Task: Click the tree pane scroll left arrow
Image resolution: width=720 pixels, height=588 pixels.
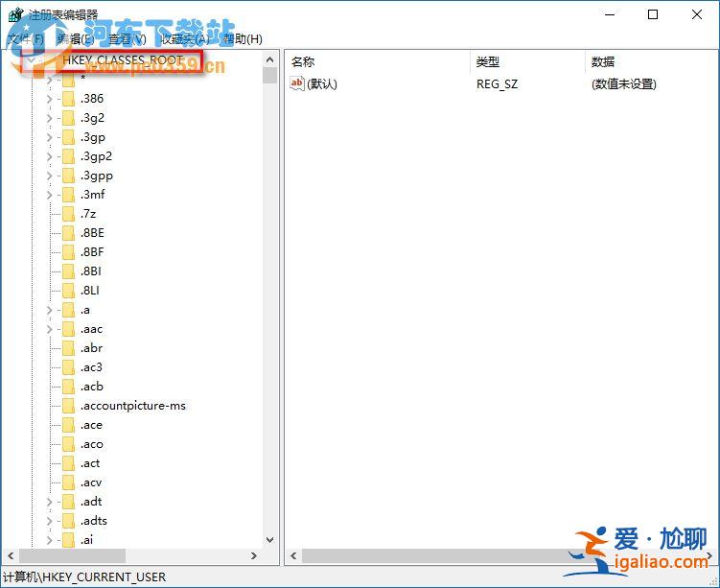Action: [x=11, y=555]
